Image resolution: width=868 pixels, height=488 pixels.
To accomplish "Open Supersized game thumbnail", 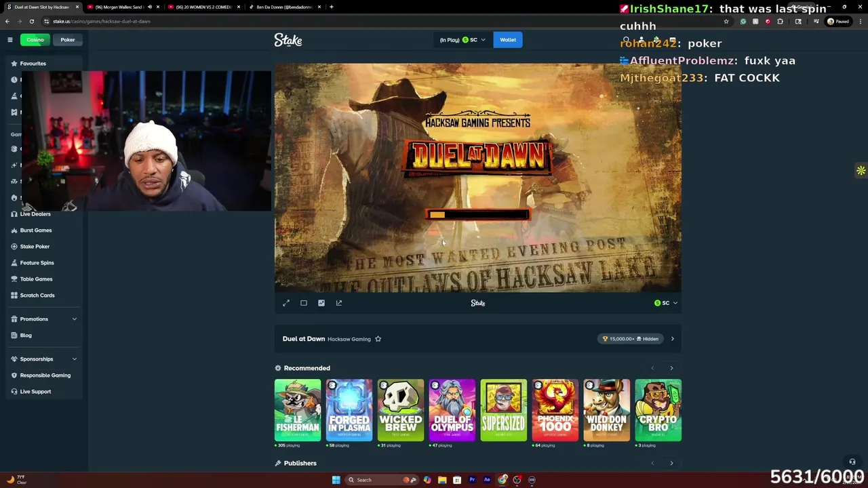I will (x=504, y=410).
